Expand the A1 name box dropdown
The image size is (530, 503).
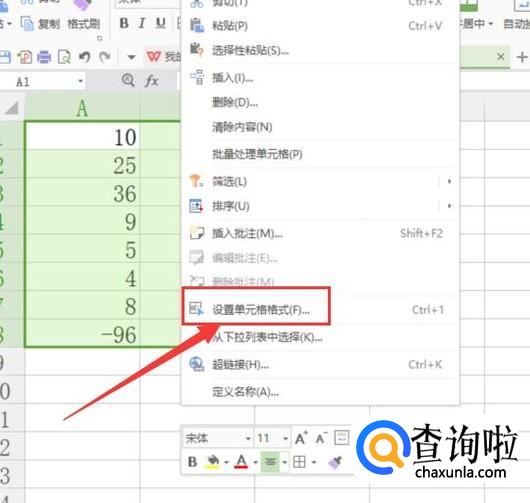(80, 81)
